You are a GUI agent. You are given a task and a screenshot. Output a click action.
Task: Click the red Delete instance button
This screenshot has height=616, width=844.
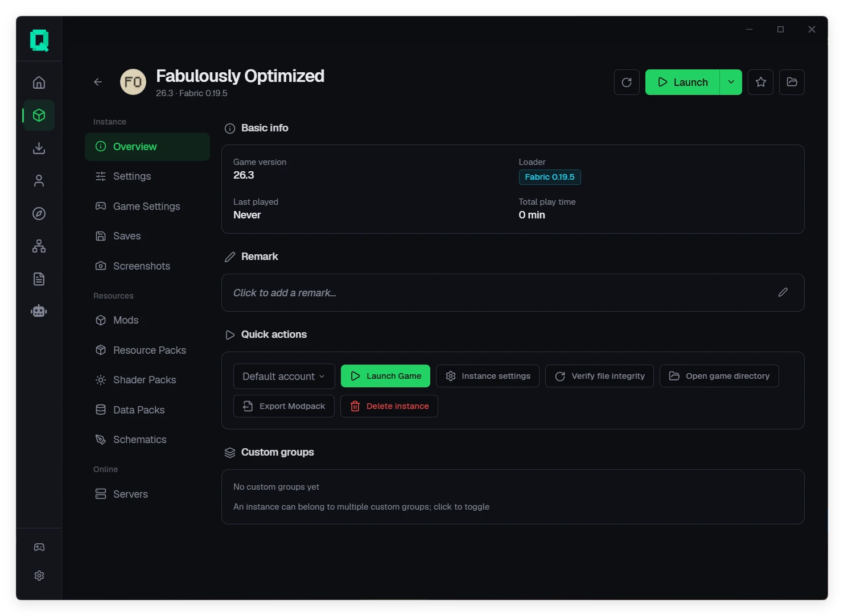[389, 406]
